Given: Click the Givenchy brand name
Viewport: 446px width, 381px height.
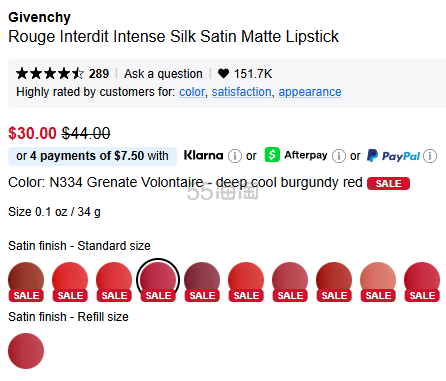Looking at the screenshot, I should [x=39, y=17].
